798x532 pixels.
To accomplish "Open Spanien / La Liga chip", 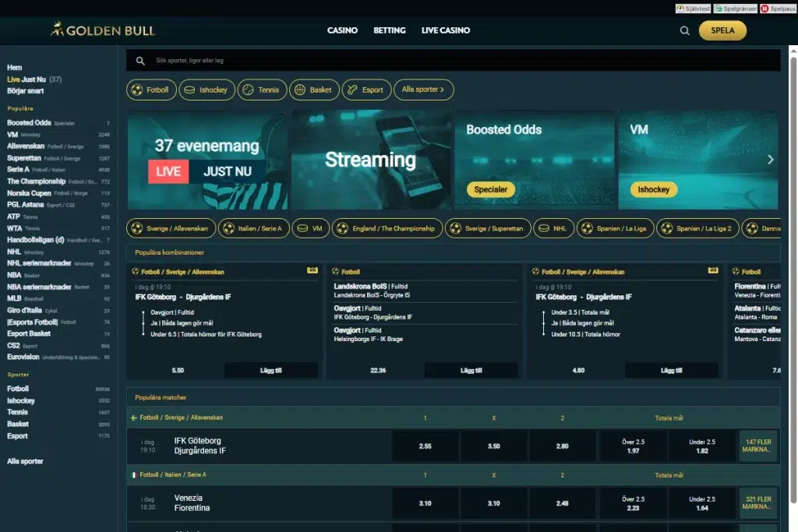I will 616,228.
